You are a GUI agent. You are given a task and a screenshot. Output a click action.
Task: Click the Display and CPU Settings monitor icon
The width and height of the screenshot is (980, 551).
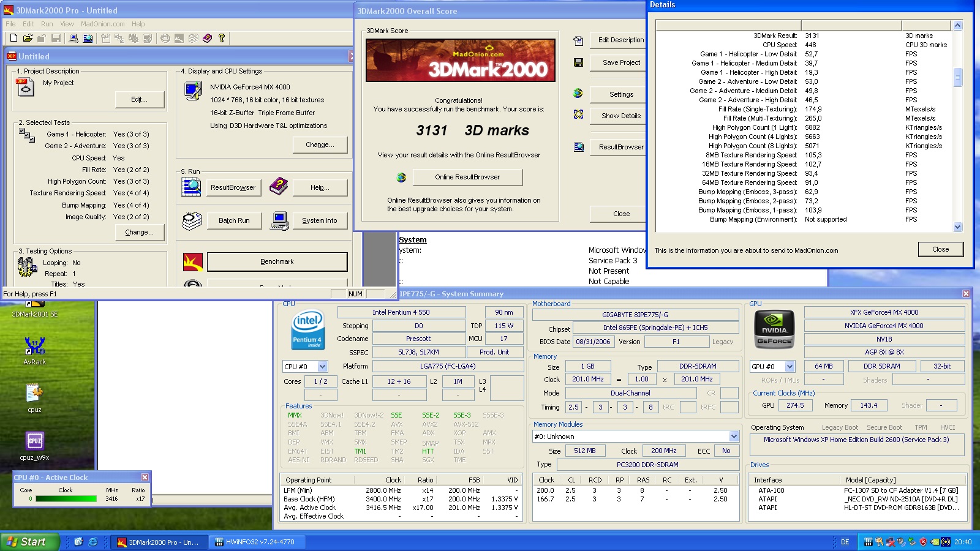click(x=193, y=91)
